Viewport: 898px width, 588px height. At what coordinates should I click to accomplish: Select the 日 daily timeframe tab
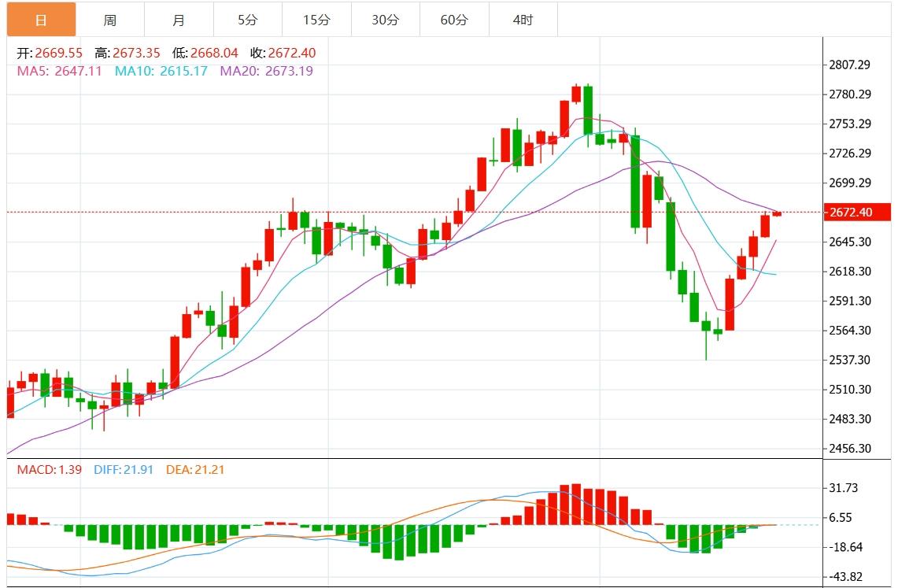41,20
